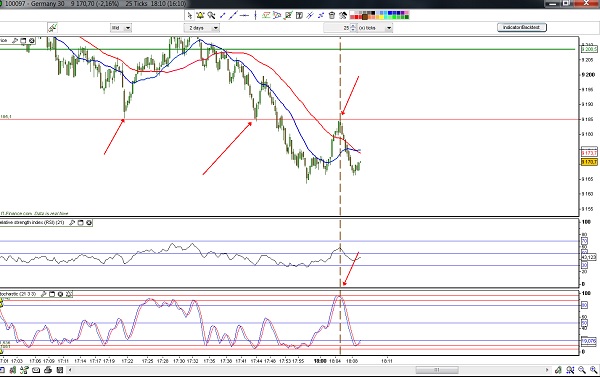The width and height of the screenshot is (600, 377).
Task: Open the alert bell tool
Action: coord(200,15)
